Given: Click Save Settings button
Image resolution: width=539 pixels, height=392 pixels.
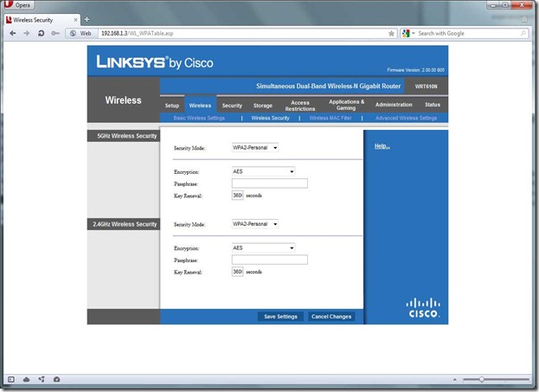Looking at the screenshot, I should [x=280, y=317].
